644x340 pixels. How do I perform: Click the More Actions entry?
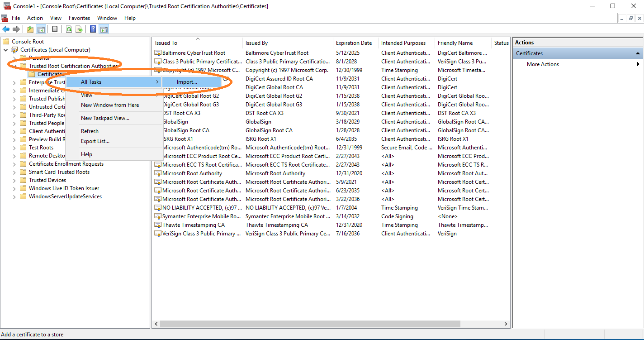pos(542,64)
